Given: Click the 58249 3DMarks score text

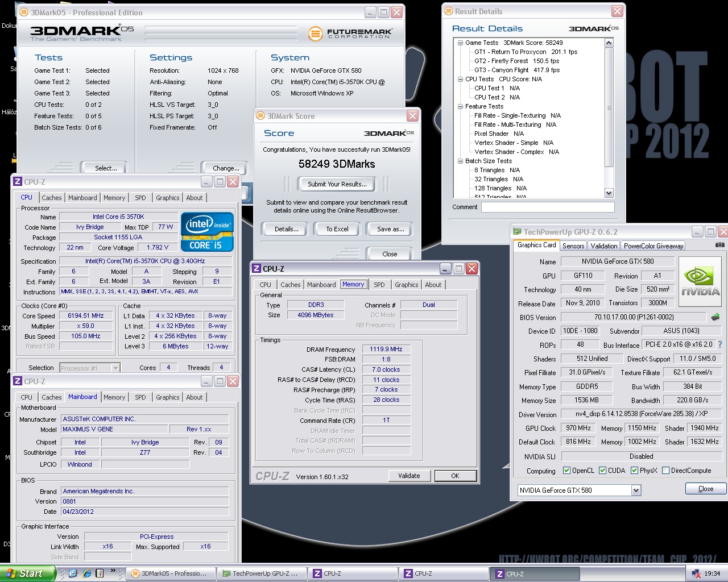Looking at the screenshot, I should (337, 164).
